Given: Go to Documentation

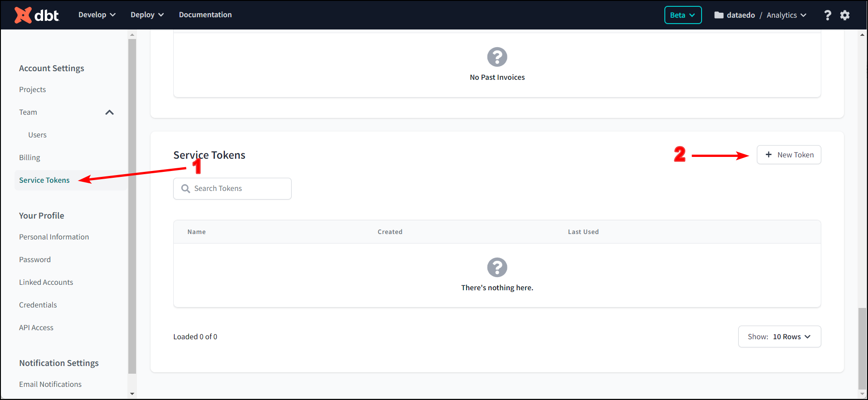Looking at the screenshot, I should 205,15.
